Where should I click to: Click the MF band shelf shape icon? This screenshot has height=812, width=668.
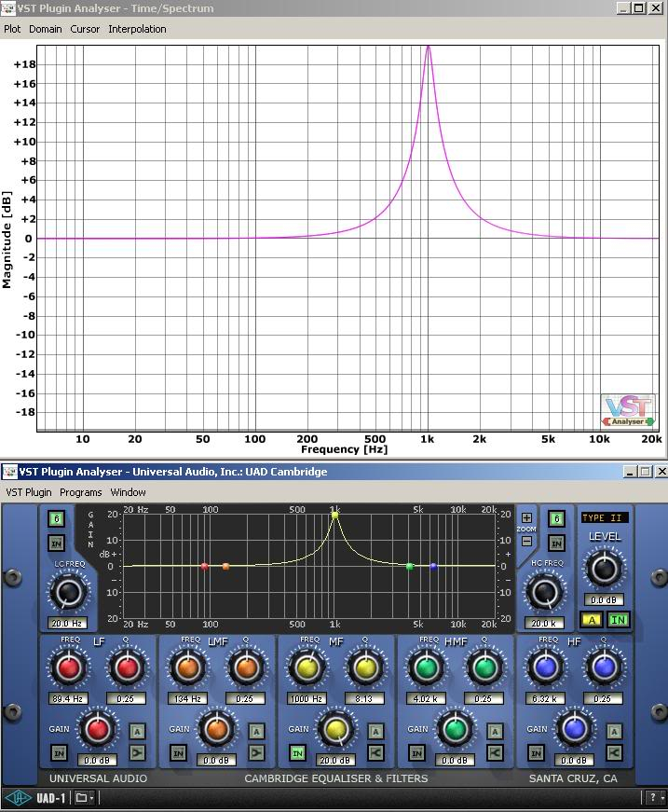pos(376,752)
